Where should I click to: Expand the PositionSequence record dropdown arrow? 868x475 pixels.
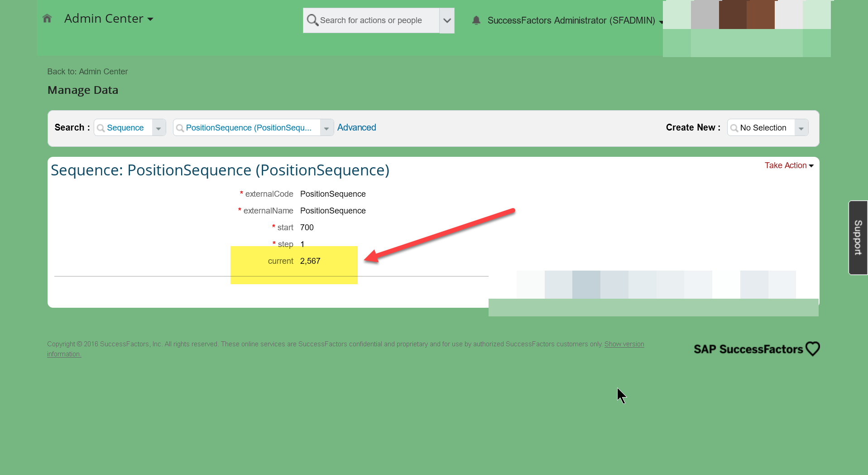326,128
